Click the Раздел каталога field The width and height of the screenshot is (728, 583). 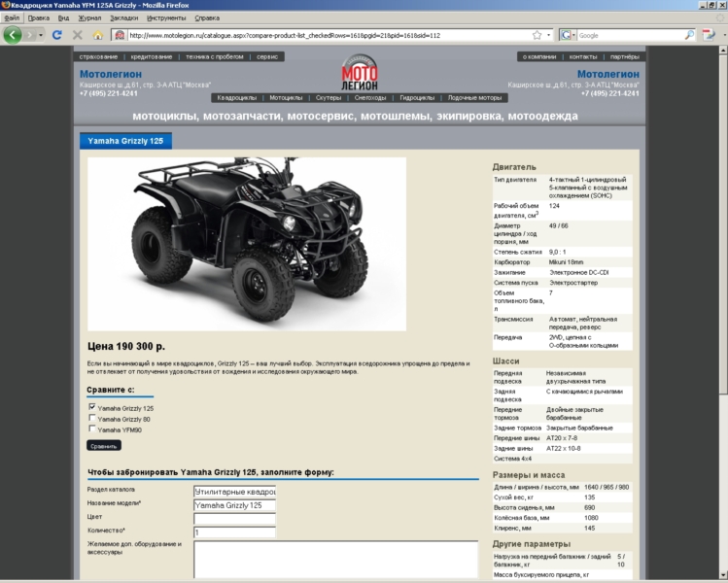pyautogui.click(x=235, y=492)
